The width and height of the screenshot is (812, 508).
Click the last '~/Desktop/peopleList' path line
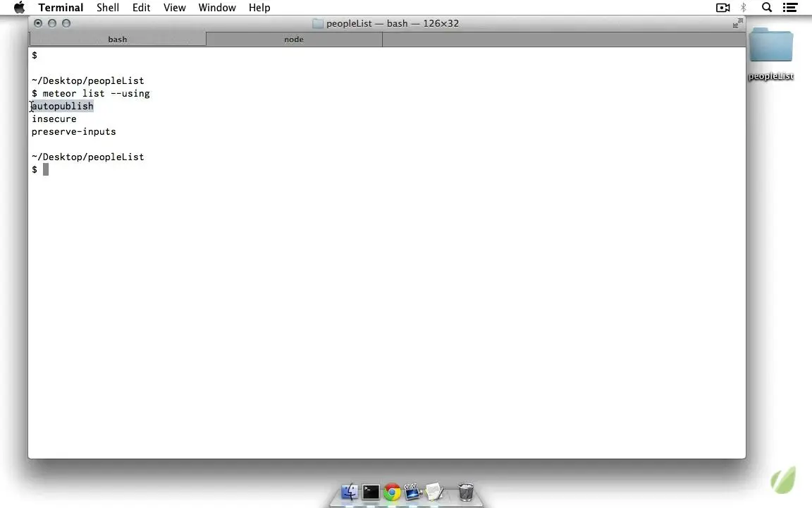click(87, 157)
